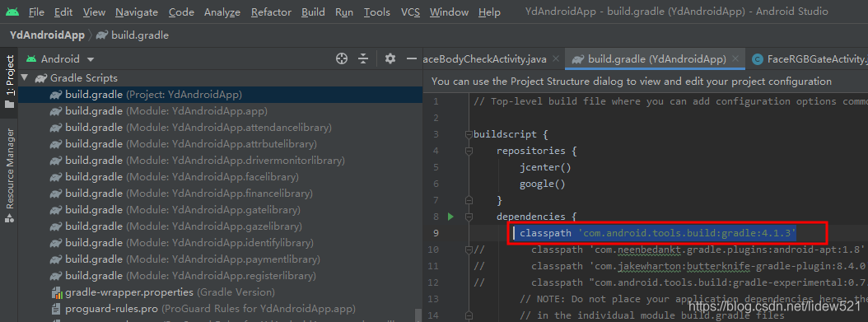
Task: Click the fold end marker on line 7
Action: 469,200
